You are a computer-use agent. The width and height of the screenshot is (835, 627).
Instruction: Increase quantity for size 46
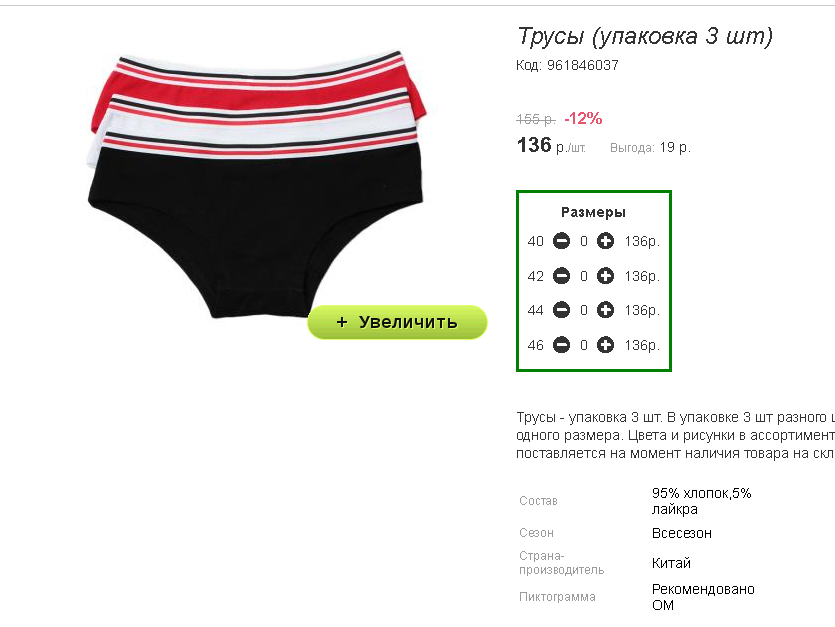coord(605,345)
